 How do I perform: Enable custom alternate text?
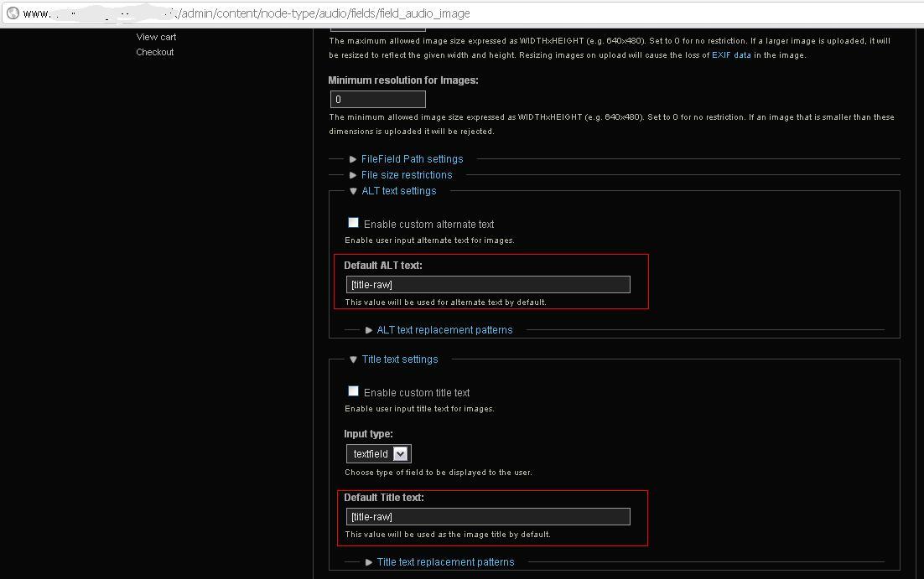(353, 222)
